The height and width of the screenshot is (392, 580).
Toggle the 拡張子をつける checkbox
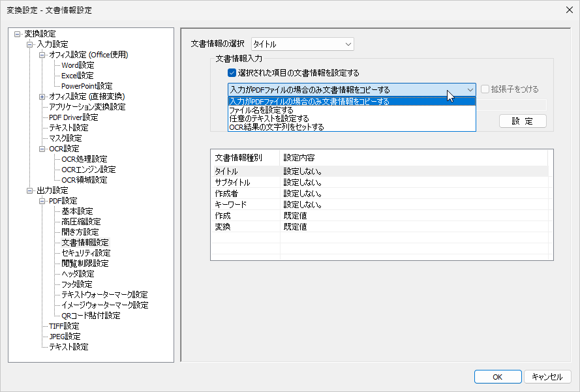(485, 89)
